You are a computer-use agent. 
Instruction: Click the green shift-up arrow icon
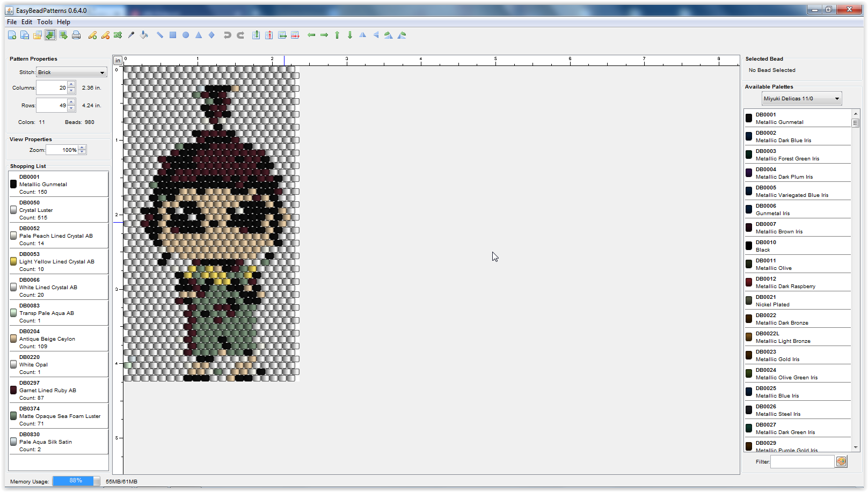coord(337,35)
